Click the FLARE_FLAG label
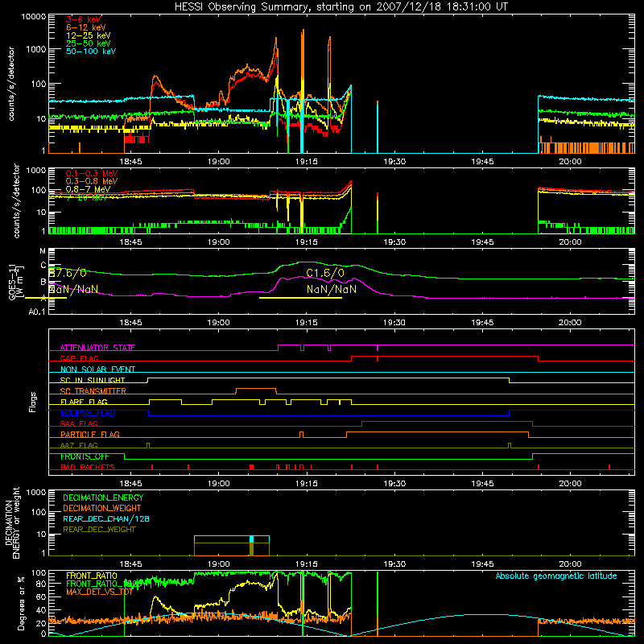644x644 pixels. (84, 402)
